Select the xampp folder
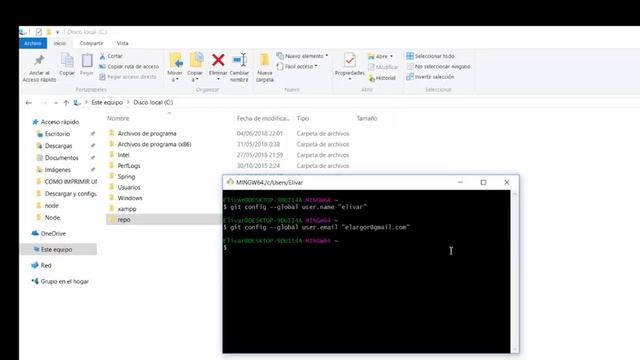The height and width of the screenshot is (360, 640). (x=127, y=209)
